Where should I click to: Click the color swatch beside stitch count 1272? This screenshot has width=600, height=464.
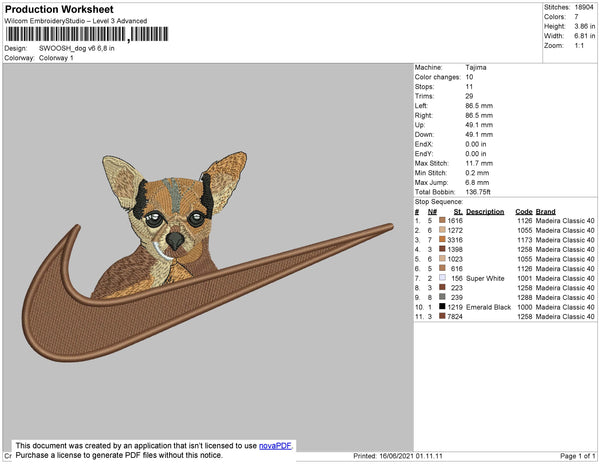442,230
